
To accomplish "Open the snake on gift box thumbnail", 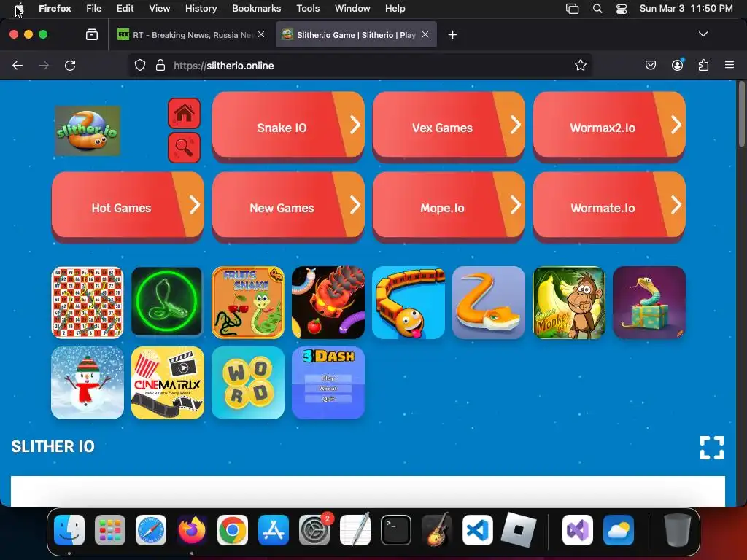I will tap(649, 303).
